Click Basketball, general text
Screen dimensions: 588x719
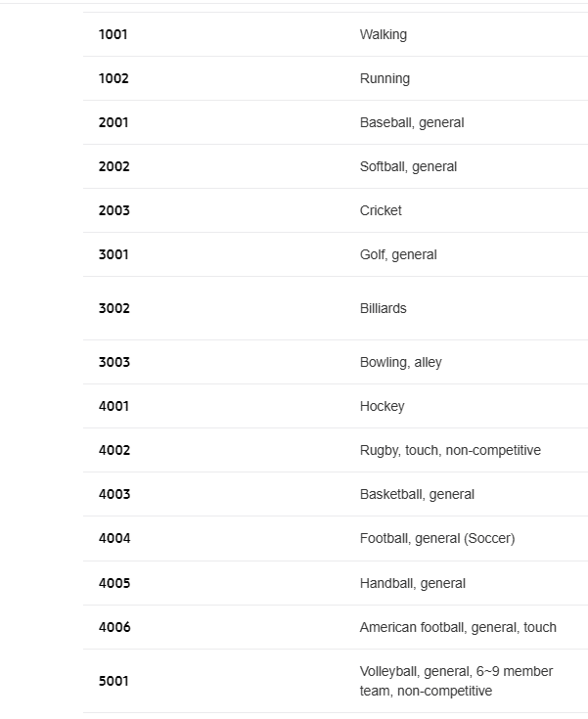pos(417,495)
